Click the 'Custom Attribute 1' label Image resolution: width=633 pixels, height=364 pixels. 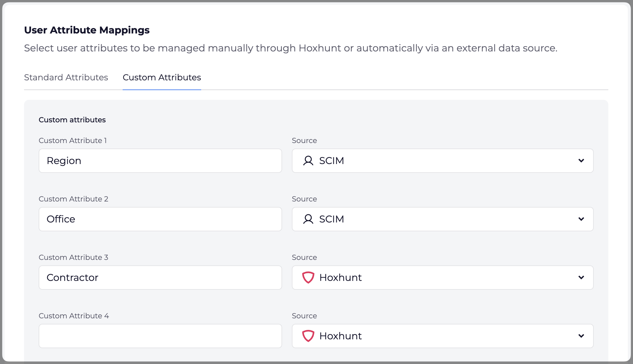[x=73, y=141]
